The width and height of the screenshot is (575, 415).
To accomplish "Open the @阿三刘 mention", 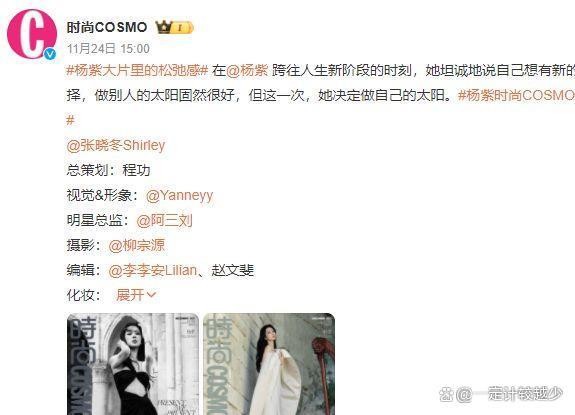I will point(164,220).
